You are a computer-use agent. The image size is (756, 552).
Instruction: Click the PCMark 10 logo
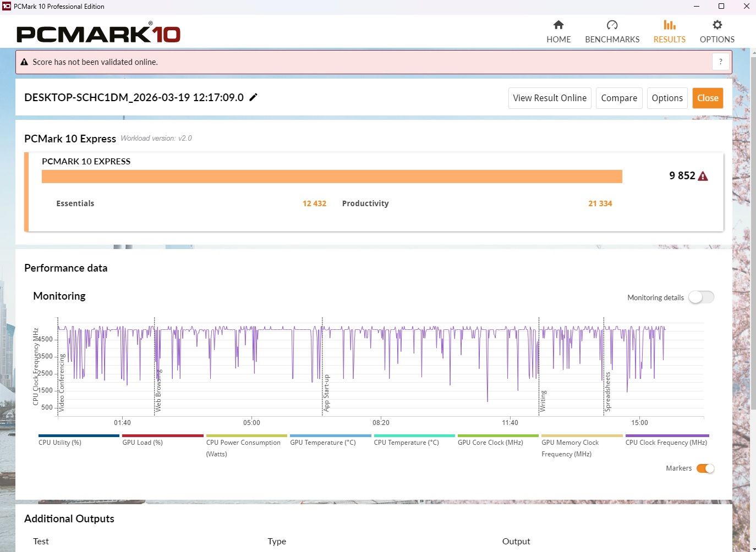[x=98, y=34]
